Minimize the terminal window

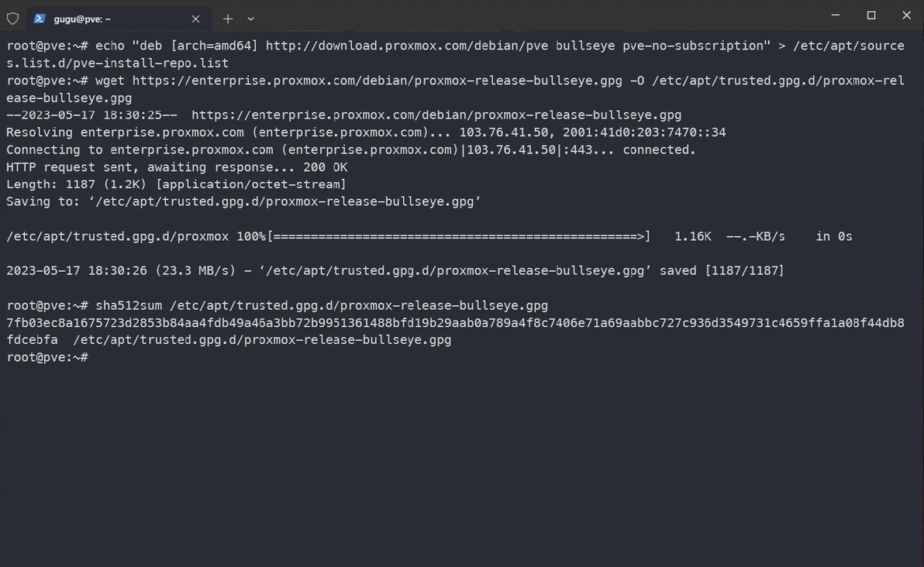(x=835, y=15)
